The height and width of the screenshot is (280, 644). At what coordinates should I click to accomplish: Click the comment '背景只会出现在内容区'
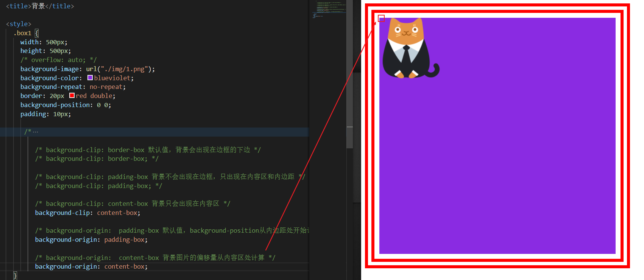tap(186, 204)
